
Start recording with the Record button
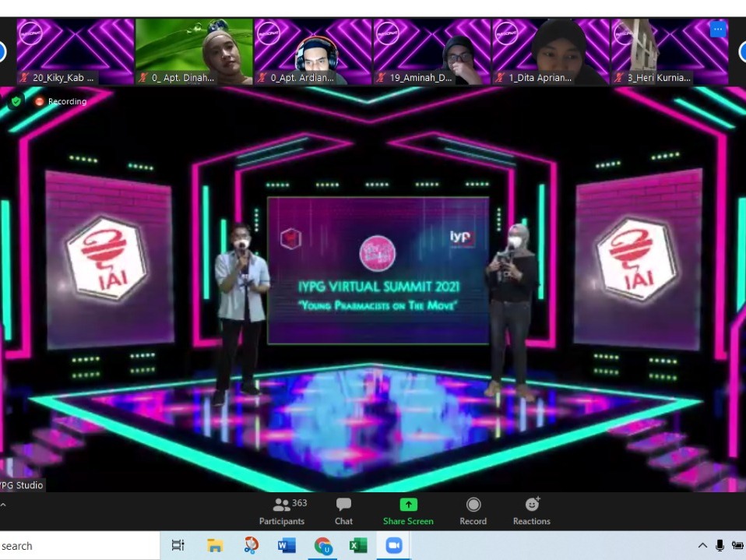point(473,511)
